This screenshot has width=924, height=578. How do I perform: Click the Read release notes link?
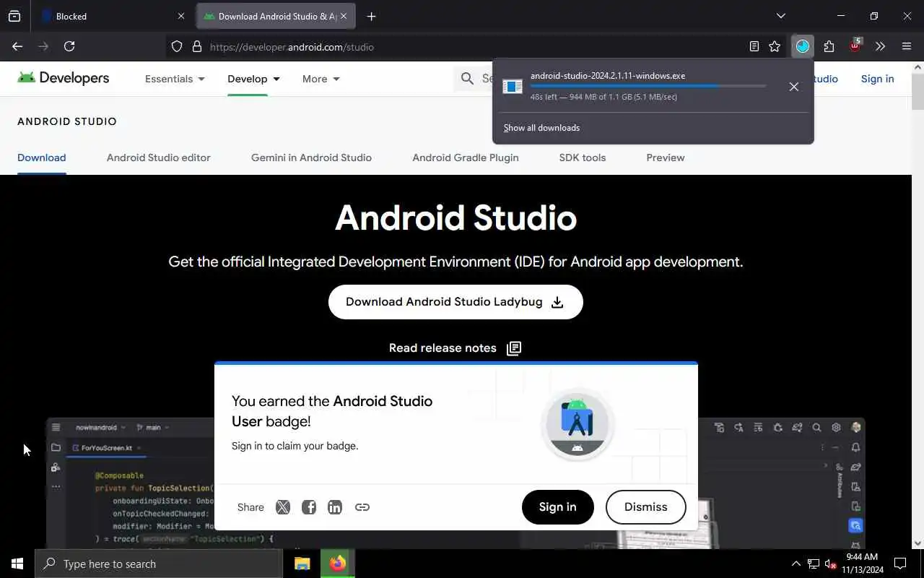point(443,348)
